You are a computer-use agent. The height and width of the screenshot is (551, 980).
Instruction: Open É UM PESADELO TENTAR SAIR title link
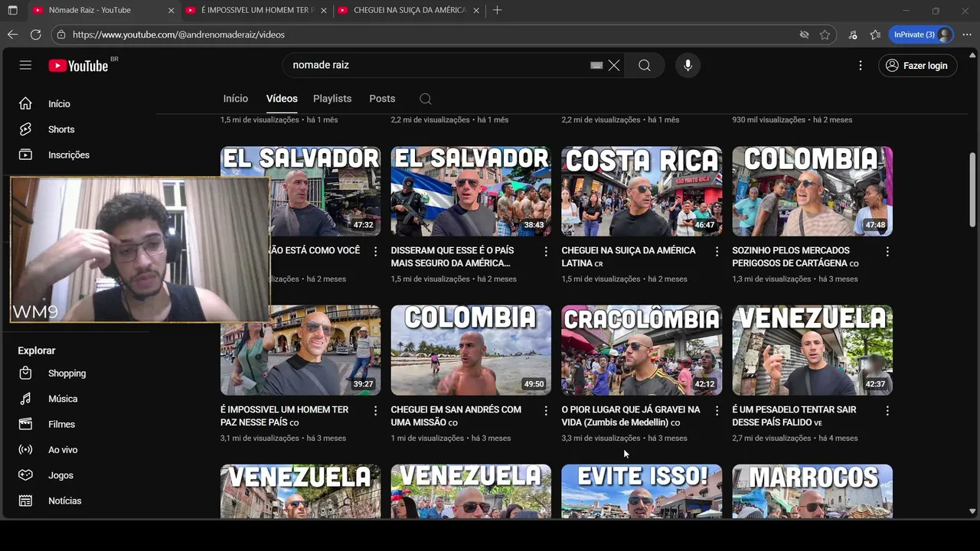794,416
